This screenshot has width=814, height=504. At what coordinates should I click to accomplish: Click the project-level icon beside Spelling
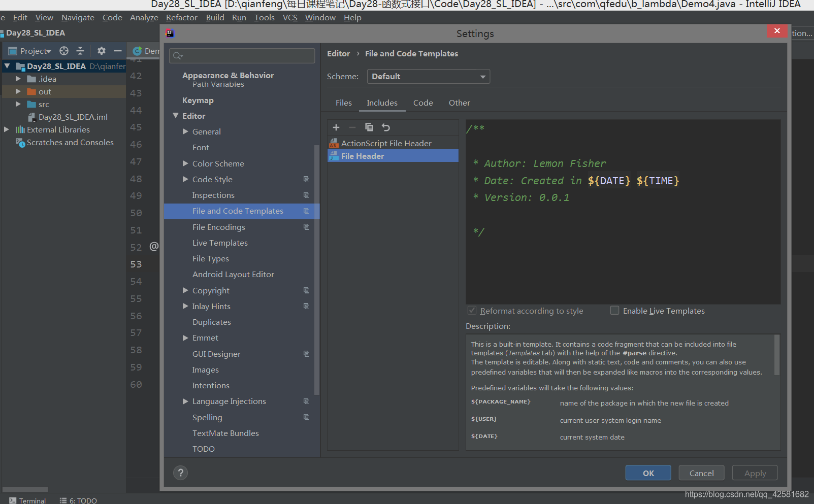(306, 417)
